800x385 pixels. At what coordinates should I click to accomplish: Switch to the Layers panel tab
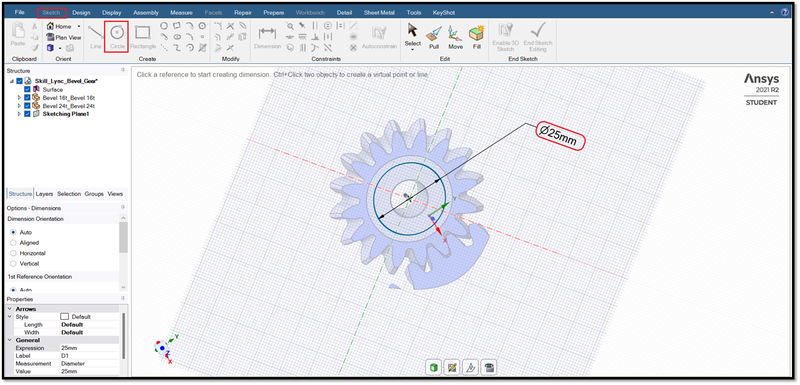click(x=44, y=194)
